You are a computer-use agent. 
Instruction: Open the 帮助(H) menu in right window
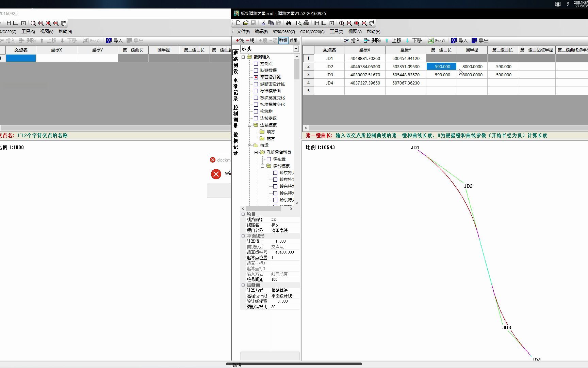(x=373, y=31)
